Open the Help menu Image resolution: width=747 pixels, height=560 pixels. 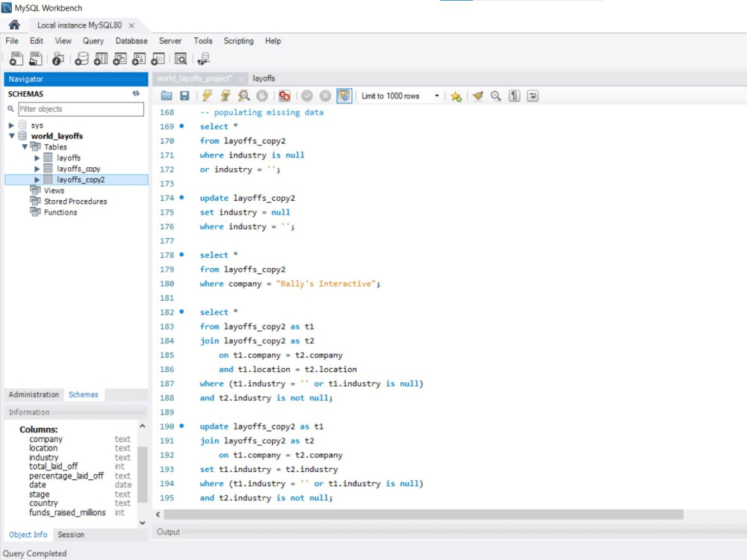[x=273, y=41]
